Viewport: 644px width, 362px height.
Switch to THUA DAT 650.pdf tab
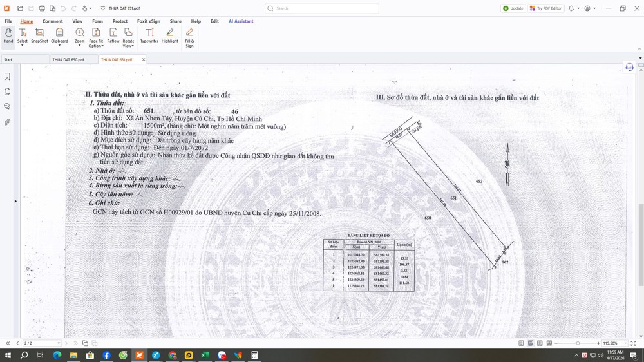click(68, 60)
